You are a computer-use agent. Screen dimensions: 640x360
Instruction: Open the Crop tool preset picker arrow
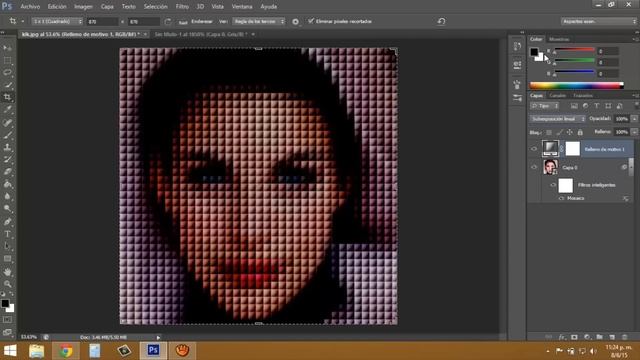click(23, 21)
